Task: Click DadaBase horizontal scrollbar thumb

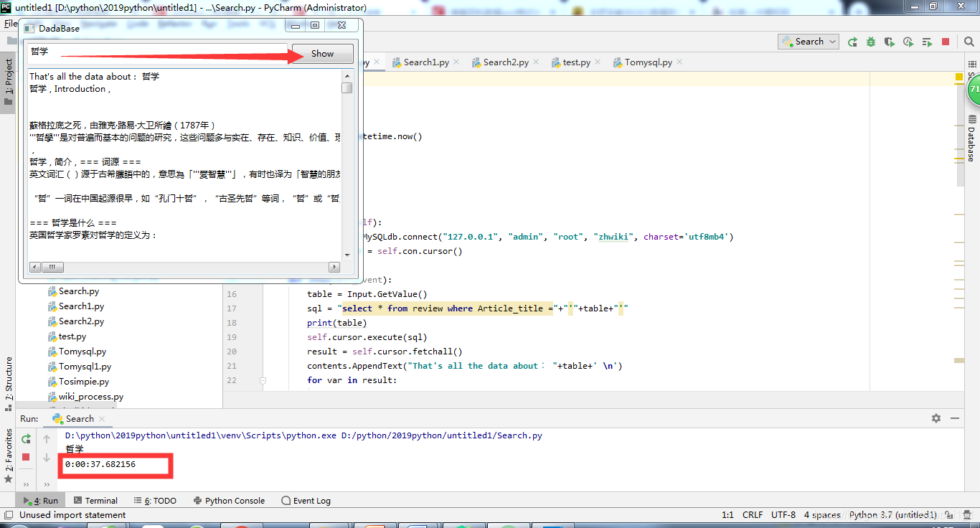Action: coord(52,268)
